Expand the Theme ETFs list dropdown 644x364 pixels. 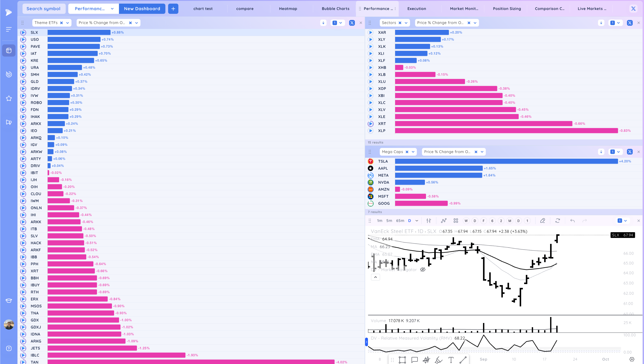pos(68,23)
